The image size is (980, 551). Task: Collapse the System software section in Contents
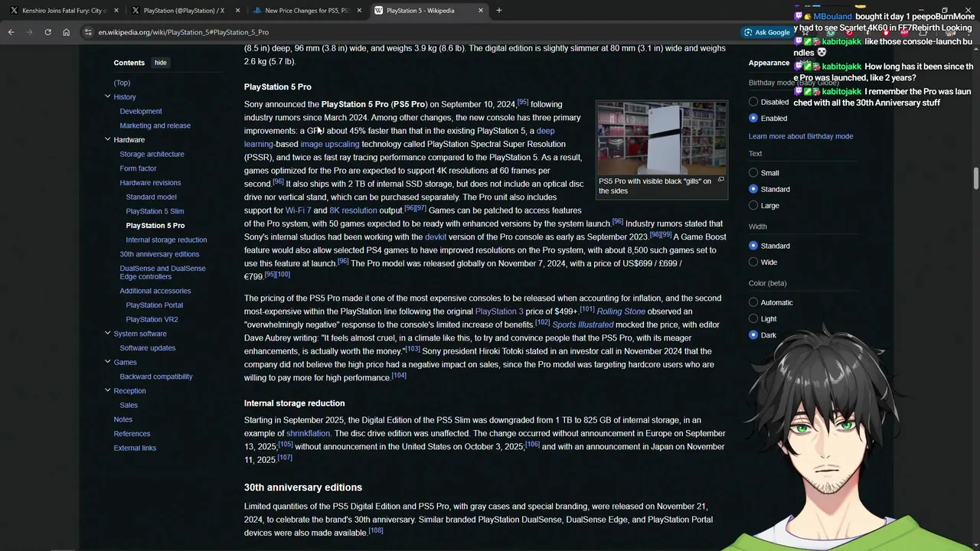tap(107, 333)
